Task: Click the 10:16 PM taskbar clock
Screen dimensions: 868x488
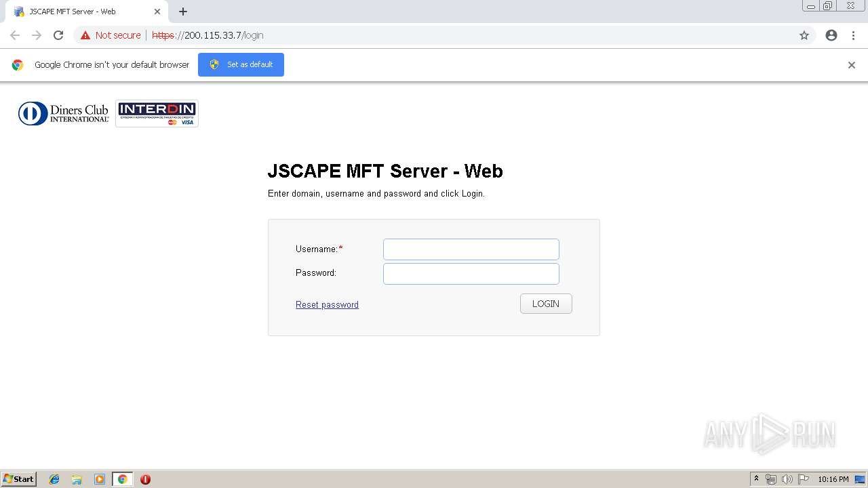Action: [833, 479]
